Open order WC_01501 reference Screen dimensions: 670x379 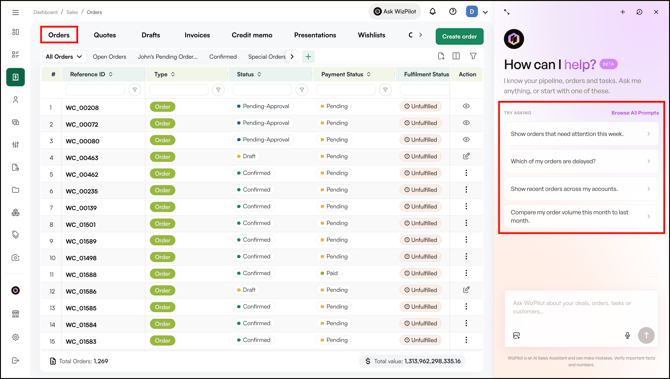81,224
